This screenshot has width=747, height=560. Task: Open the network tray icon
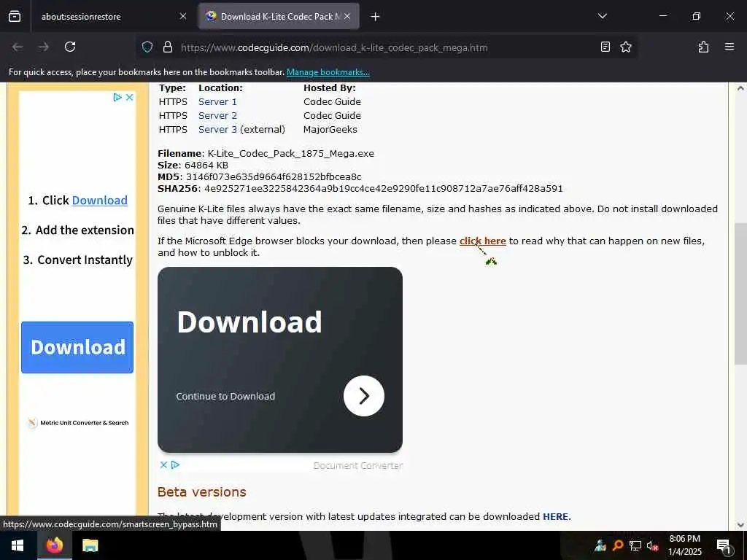[635, 545]
